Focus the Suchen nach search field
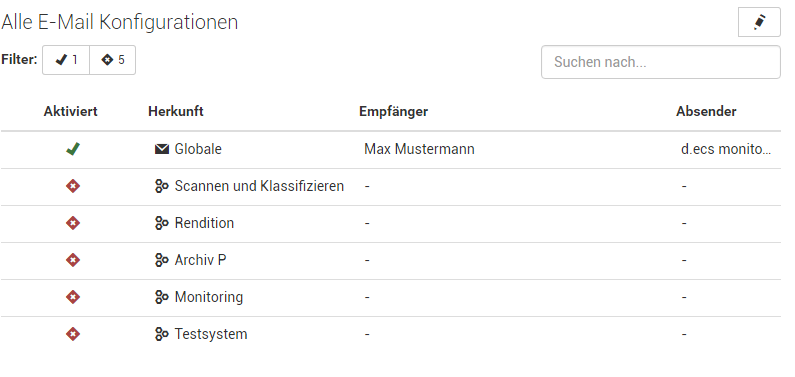 coord(661,62)
